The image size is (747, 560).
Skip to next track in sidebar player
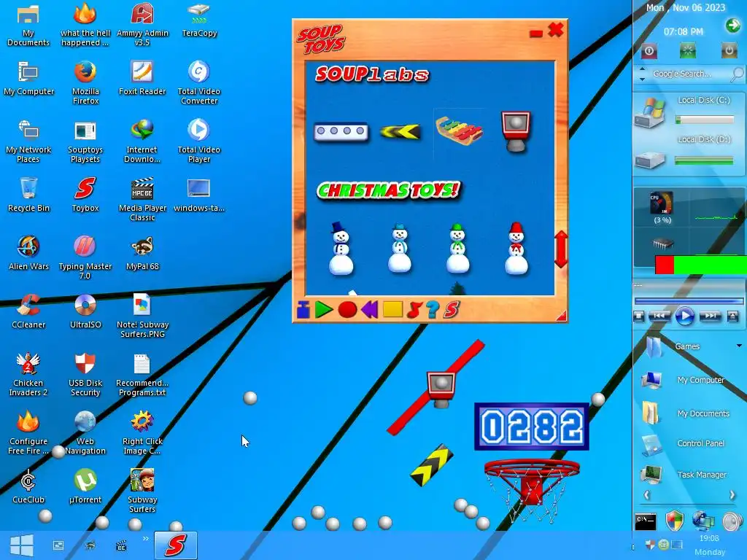pyautogui.click(x=710, y=316)
